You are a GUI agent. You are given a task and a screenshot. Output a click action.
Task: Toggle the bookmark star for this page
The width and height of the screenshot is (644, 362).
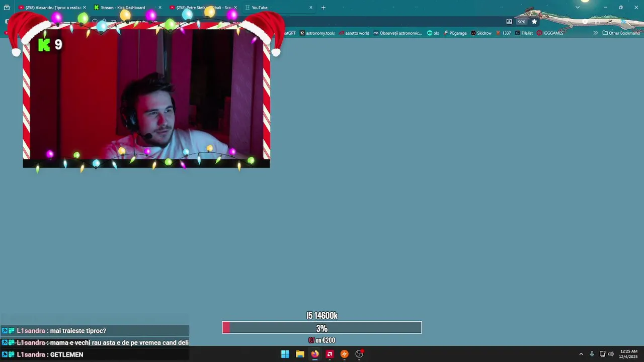point(534,22)
